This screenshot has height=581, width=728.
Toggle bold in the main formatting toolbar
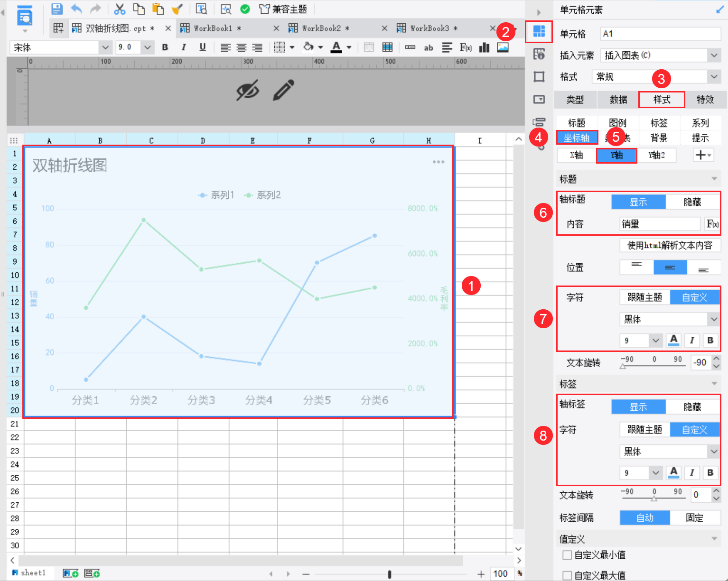[x=165, y=47]
